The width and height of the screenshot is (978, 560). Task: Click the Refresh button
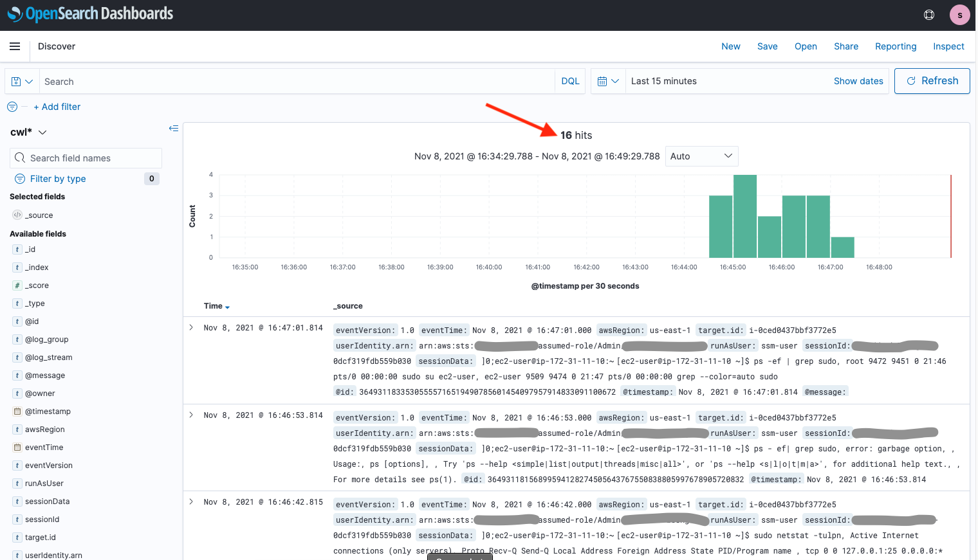(932, 81)
